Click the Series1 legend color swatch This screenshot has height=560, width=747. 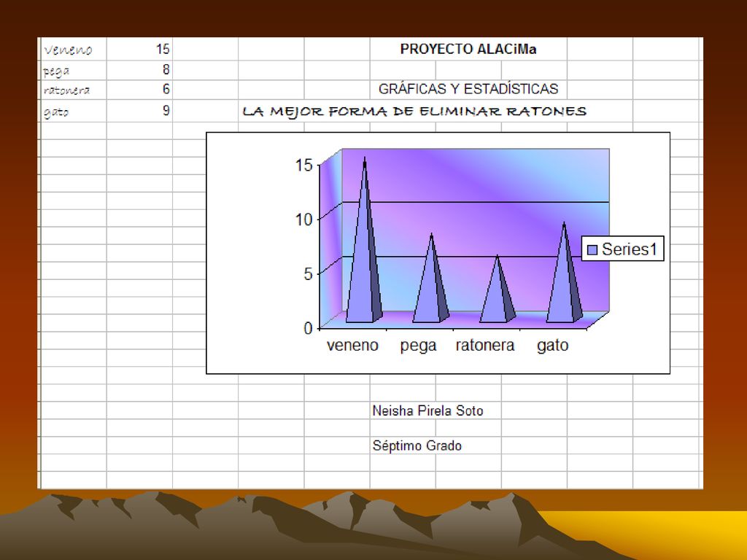(x=592, y=250)
